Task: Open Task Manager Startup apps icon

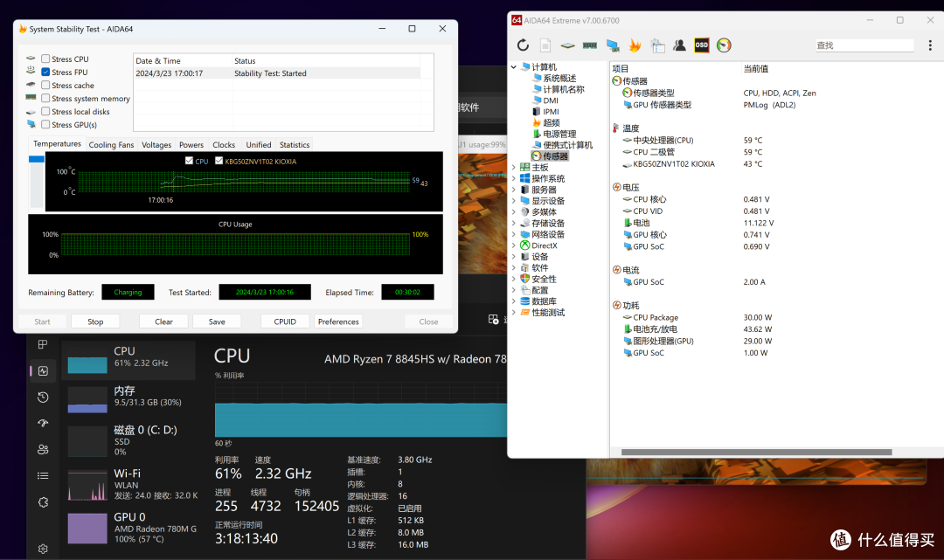Action: pos(43,423)
